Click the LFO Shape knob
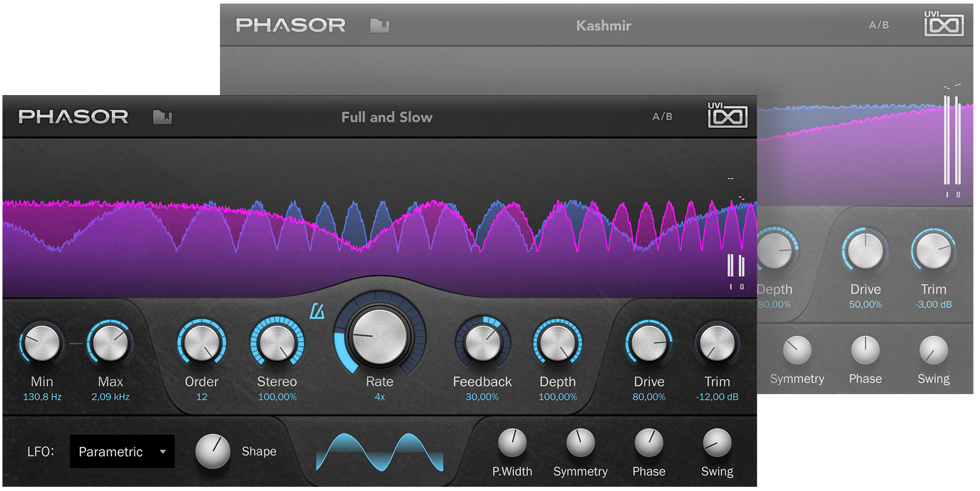980x491 pixels. point(213,451)
